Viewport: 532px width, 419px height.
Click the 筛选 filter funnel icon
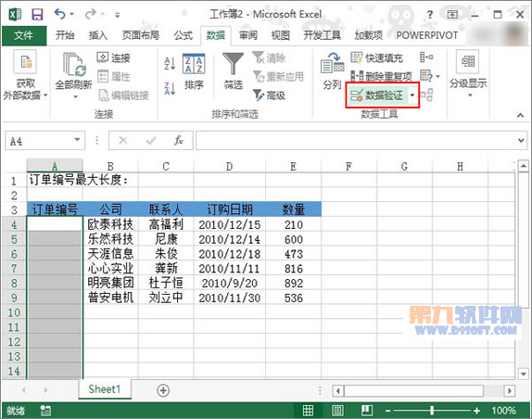click(233, 63)
